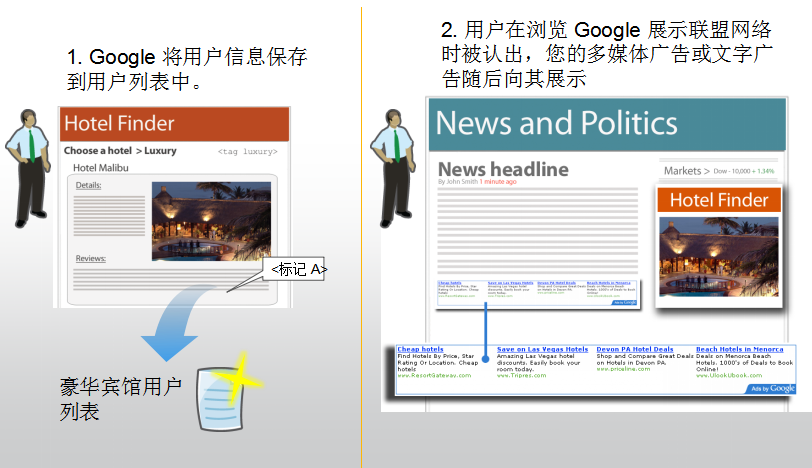The image size is (812, 468).
Task: Click the 'Shop and Compare Great Deals' ad description
Action: [645, 359]
